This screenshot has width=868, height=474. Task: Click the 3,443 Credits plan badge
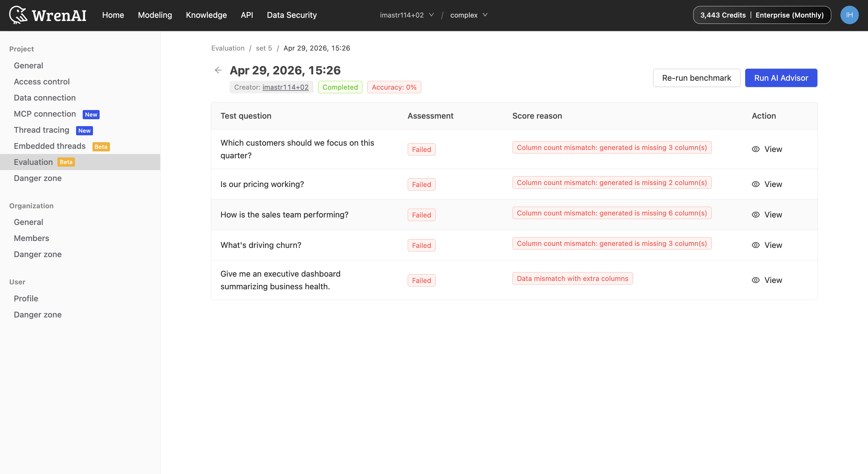coord(762,15)
